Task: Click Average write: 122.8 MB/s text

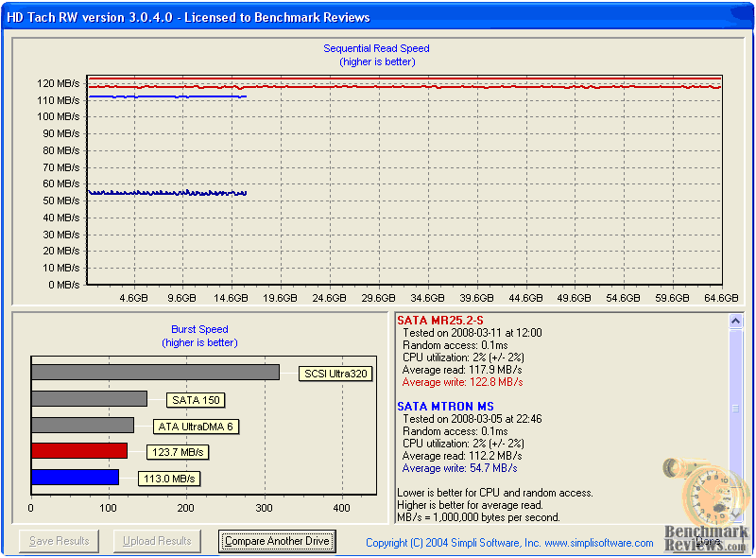Action: [462, 382]
